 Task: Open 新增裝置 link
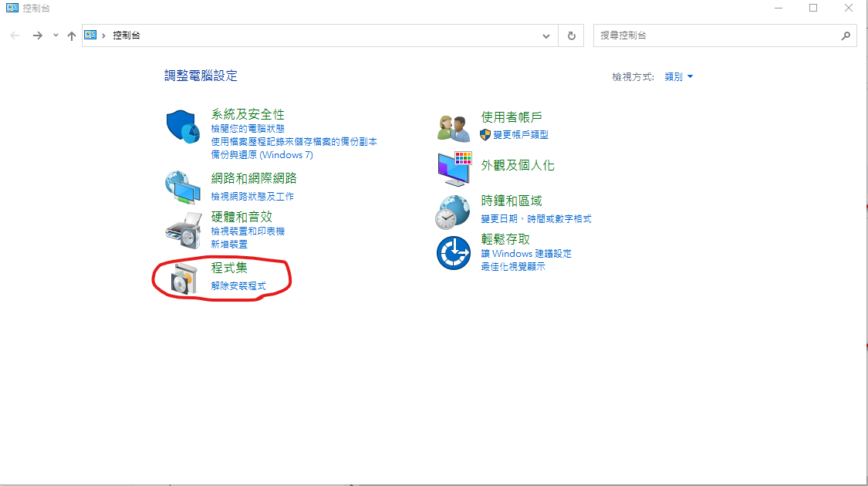coord(229,244)
